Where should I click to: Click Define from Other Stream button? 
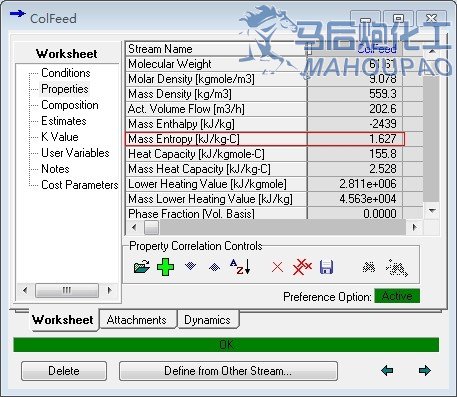click(228, 371)
